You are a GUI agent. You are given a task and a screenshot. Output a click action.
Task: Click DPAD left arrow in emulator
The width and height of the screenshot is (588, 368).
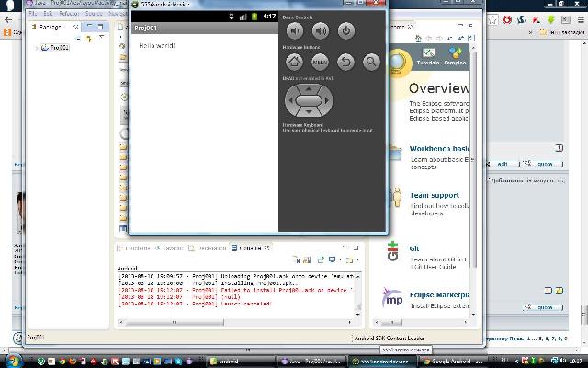click(x=290, y=100)
